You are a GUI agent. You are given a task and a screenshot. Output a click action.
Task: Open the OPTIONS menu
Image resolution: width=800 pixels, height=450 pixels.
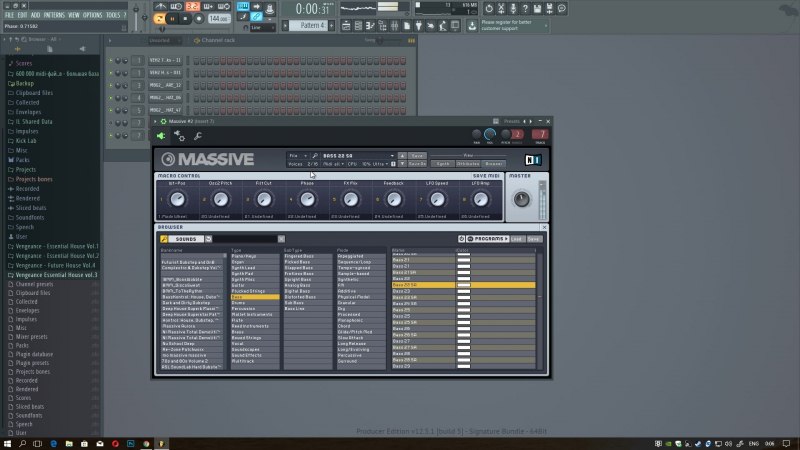tap(93, 15)
